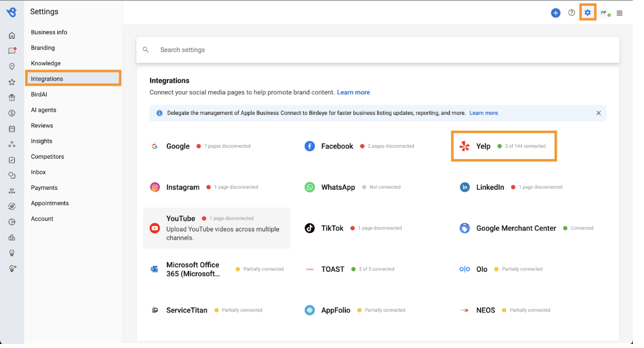Select Integrations in the settings menu
The height and width of the screenshot is (348, 644).
tap(47, 79)
